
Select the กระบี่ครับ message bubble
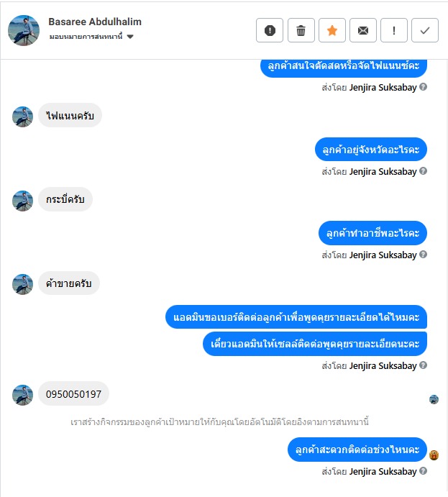tap(65, 199)
